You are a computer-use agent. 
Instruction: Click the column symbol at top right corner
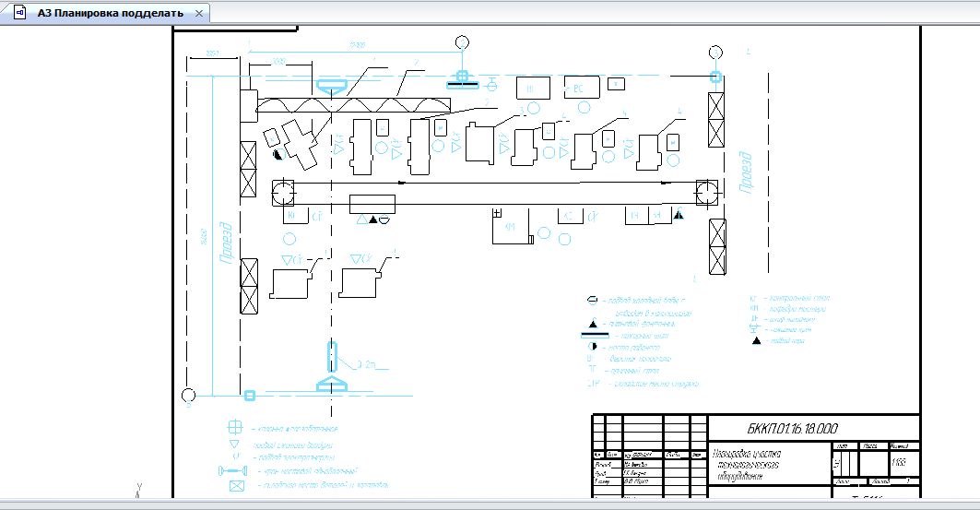pyautogui.click(x=715, y=77)
